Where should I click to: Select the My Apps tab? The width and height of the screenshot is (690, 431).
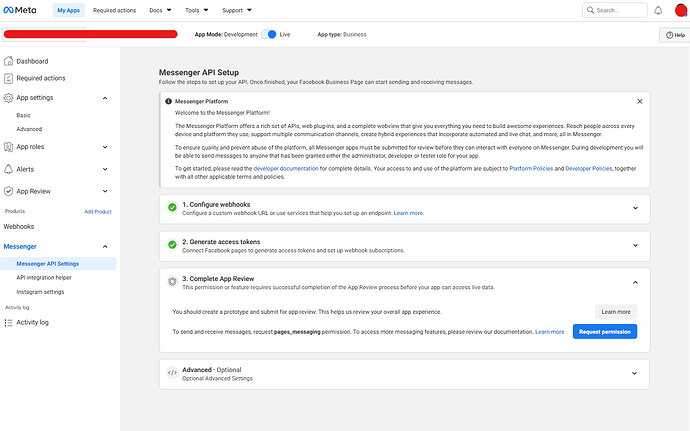coord(68,10)
